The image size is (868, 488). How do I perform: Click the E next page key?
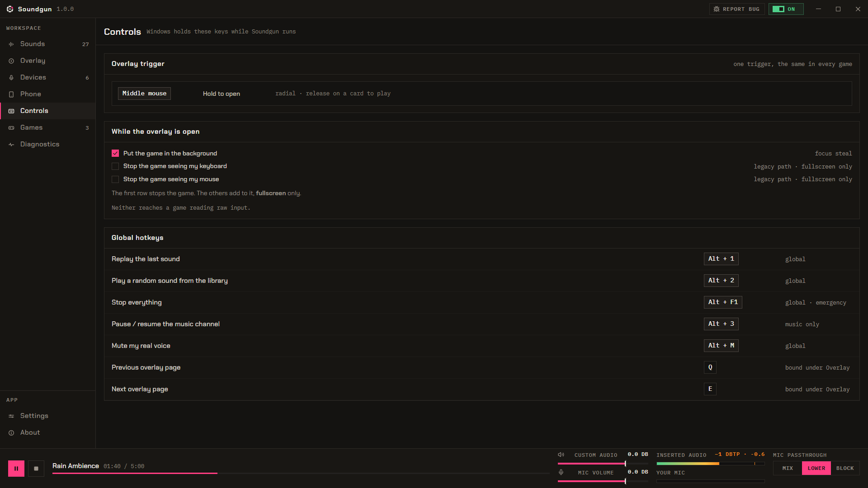coord(710,389)
